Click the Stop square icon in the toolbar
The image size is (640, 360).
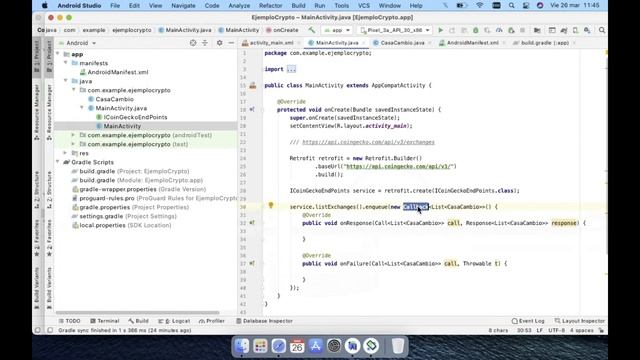(522, 30)
